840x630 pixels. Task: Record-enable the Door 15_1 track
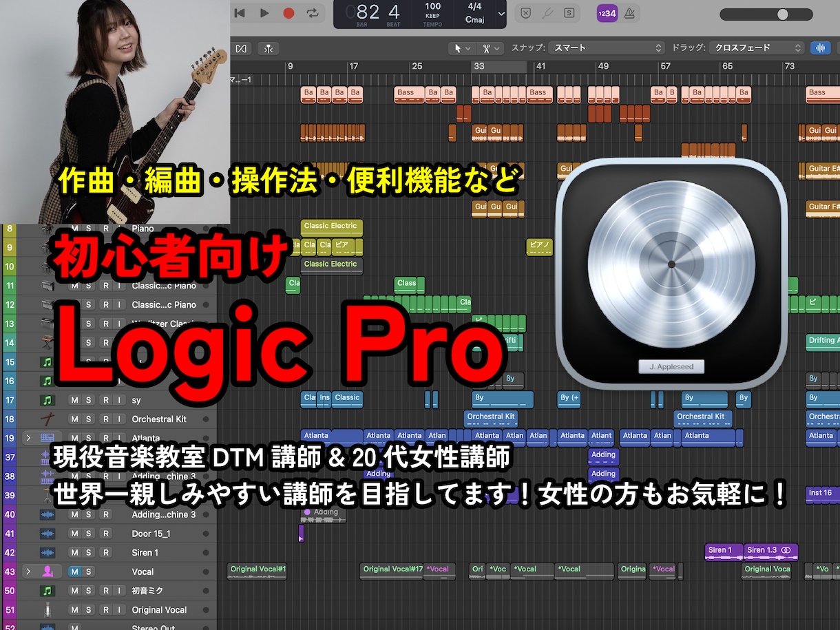105,534
